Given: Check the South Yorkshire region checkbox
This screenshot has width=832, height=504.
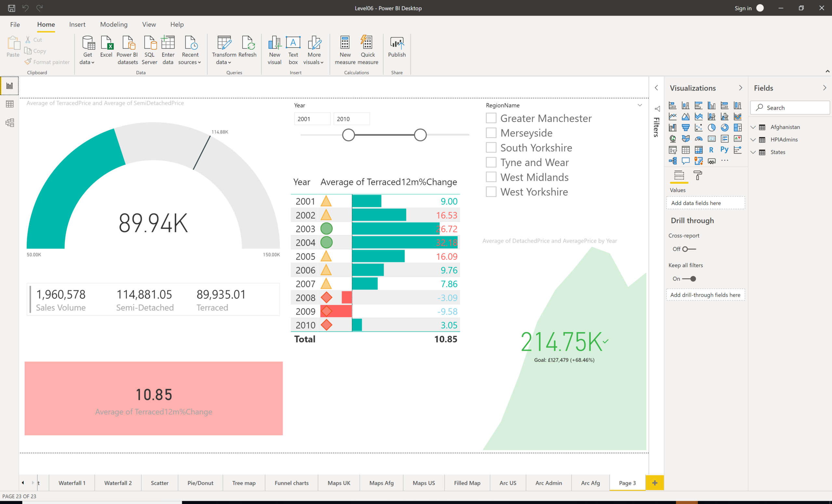Looking at the screenshot, I should (491, 148).
